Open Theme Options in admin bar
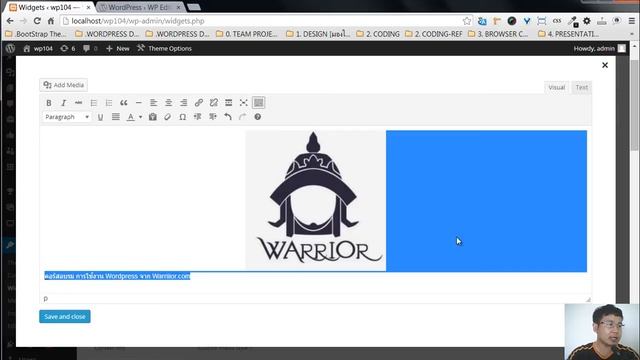Image resolution: width=640 pixels, height=360 pixels. point(164,48)
